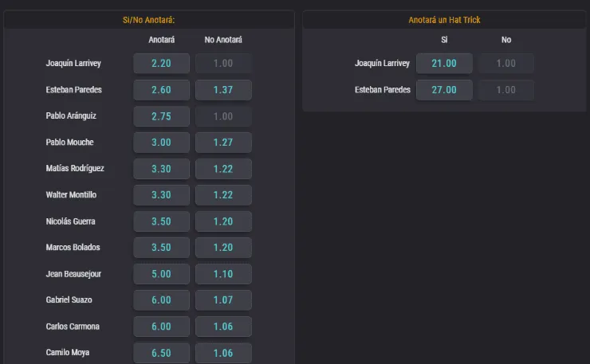Click Walter Montillo Anotará odds 3.30
590x364 pixels.
[162, 195]
